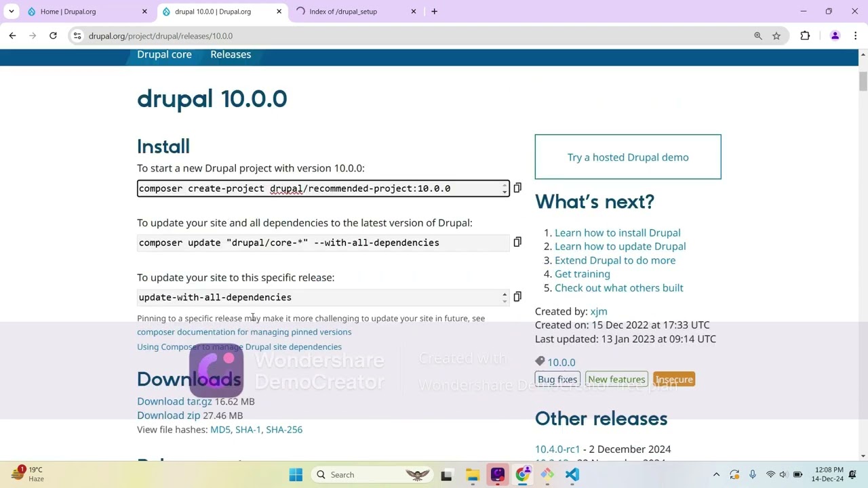Open the Releases menu item
Viewport: 868px width, 488px height.
click(x=231, y=54)
